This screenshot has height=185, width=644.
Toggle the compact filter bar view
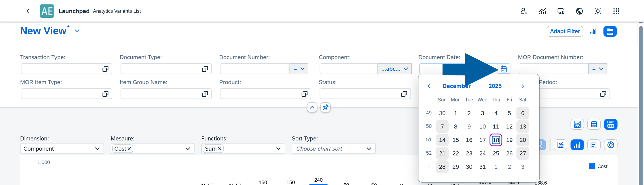(610, 31)
